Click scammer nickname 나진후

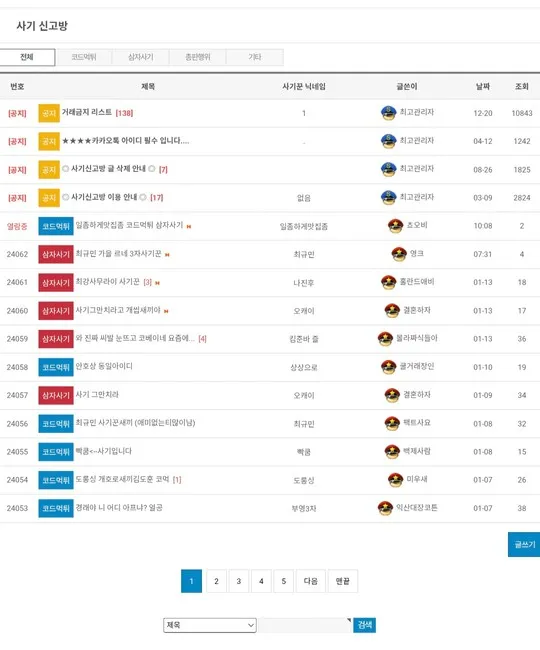pos(304,283)
